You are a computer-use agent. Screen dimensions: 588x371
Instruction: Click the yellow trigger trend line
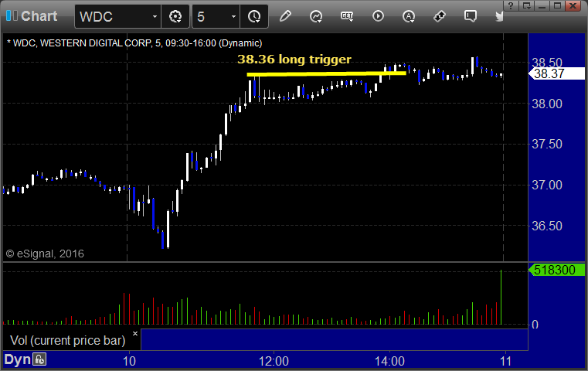coord(326,74)
